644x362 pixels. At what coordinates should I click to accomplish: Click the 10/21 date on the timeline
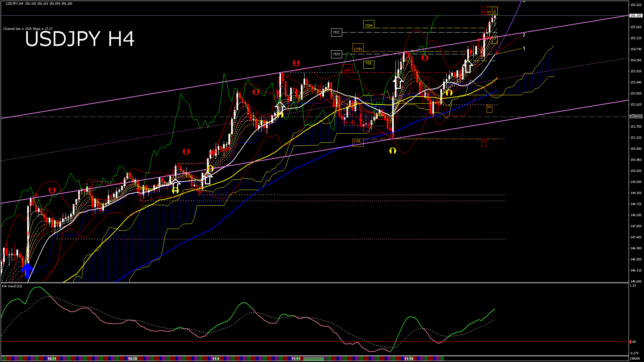[52, 359]
